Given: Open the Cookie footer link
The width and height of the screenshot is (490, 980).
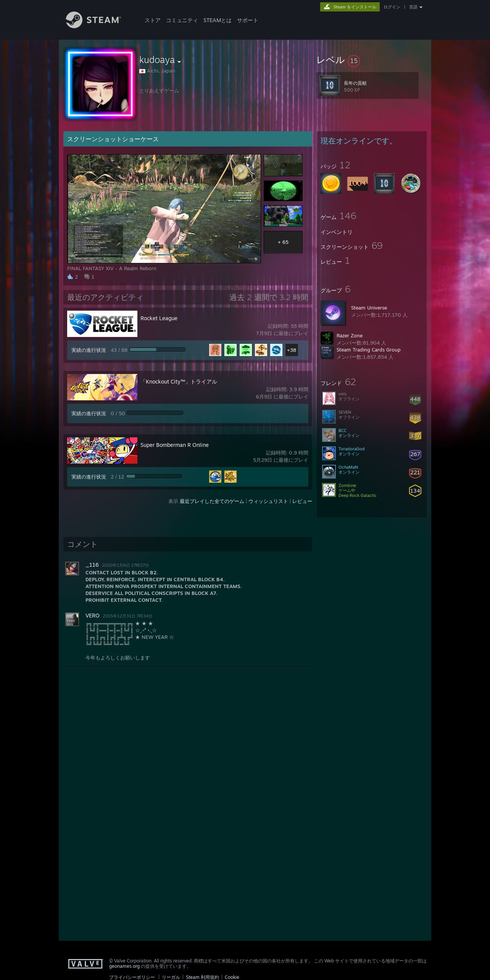Looking at the screenshot, I should coord(232,977).
